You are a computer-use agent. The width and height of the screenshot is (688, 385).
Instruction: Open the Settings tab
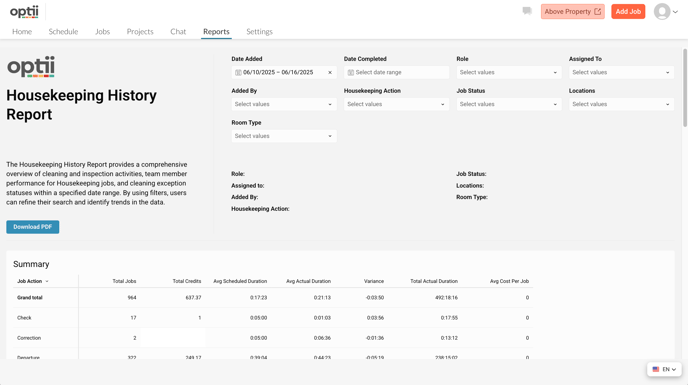tap(259, 32)
